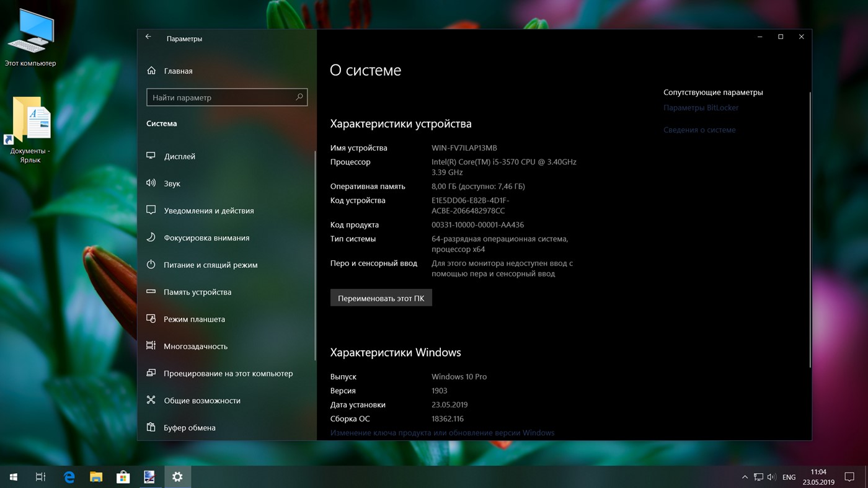Open File Explorer from the taskbar
Viewport: 868px width, 488px height.
click(96, 477)
